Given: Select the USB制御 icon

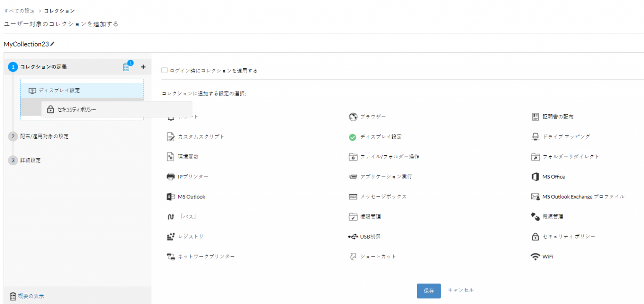Looking at the screenshot, I should click(x=353, y=237).
